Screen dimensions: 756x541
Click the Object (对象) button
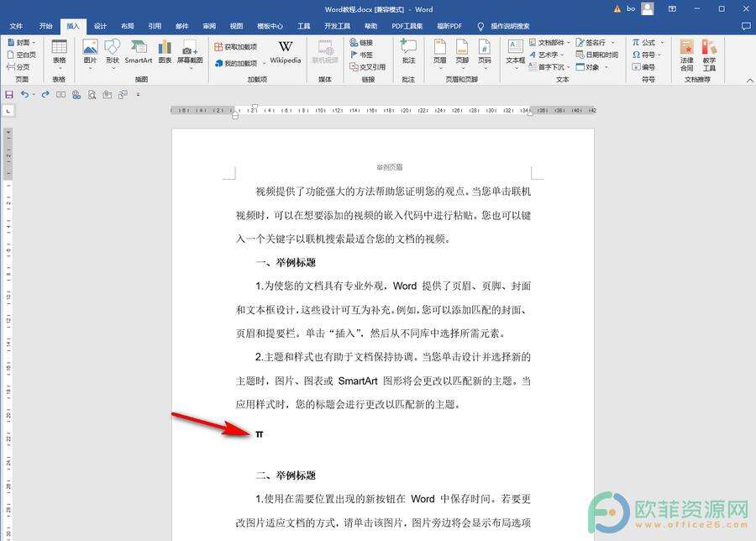[x=588, y=66]
